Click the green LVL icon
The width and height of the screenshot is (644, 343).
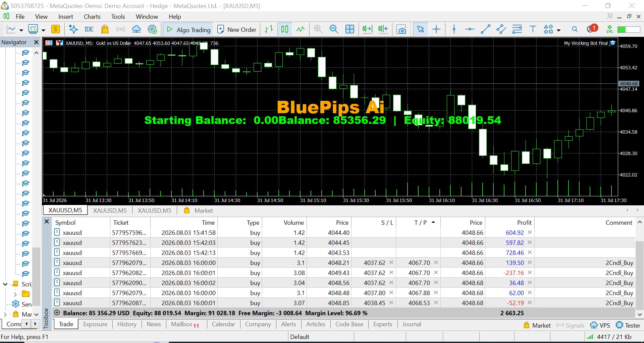(x=610, y=29)
